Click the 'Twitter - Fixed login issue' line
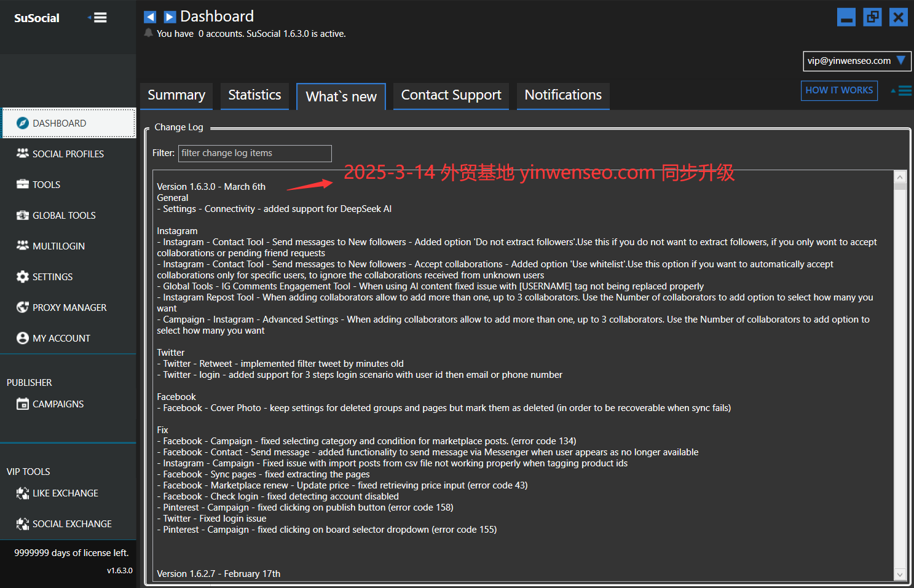This screenshot has width=914, height=588. click(211, 518)
